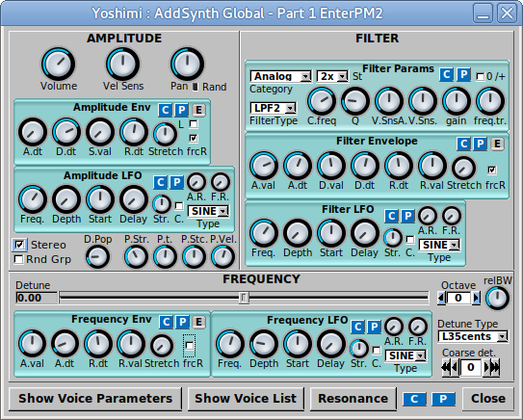Toggle the Pan Rand button

tap(196, 87)
